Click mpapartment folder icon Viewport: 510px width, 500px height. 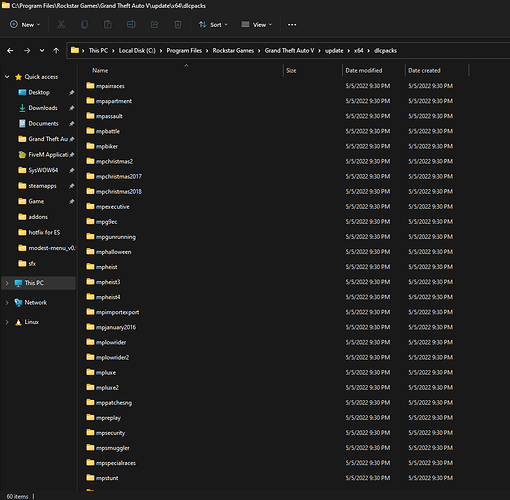[x=90, y=101]
